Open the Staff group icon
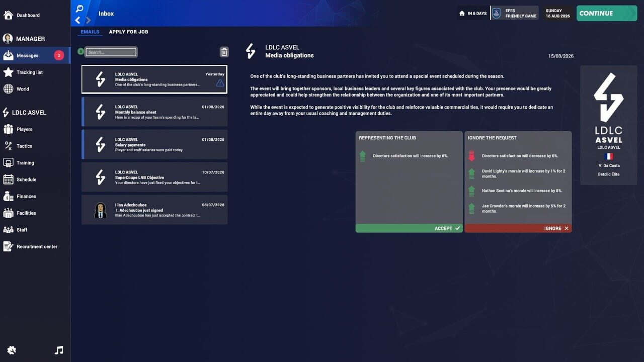Viewport: 644px width, 362px height. [8, 230]
